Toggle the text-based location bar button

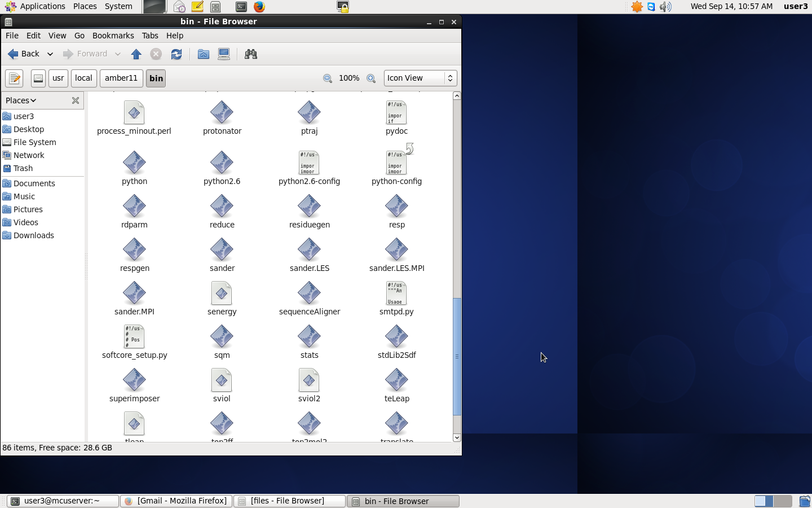point(14,78)
